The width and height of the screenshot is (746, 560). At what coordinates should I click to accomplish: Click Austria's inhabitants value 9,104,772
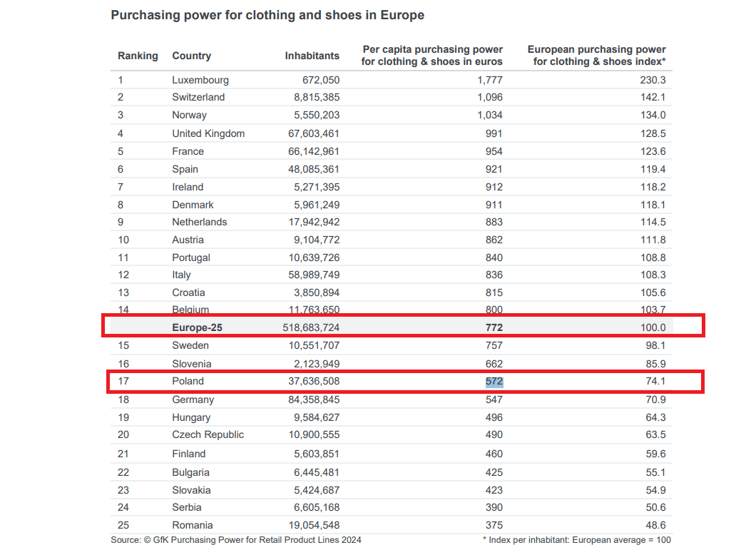coord(317,240)
